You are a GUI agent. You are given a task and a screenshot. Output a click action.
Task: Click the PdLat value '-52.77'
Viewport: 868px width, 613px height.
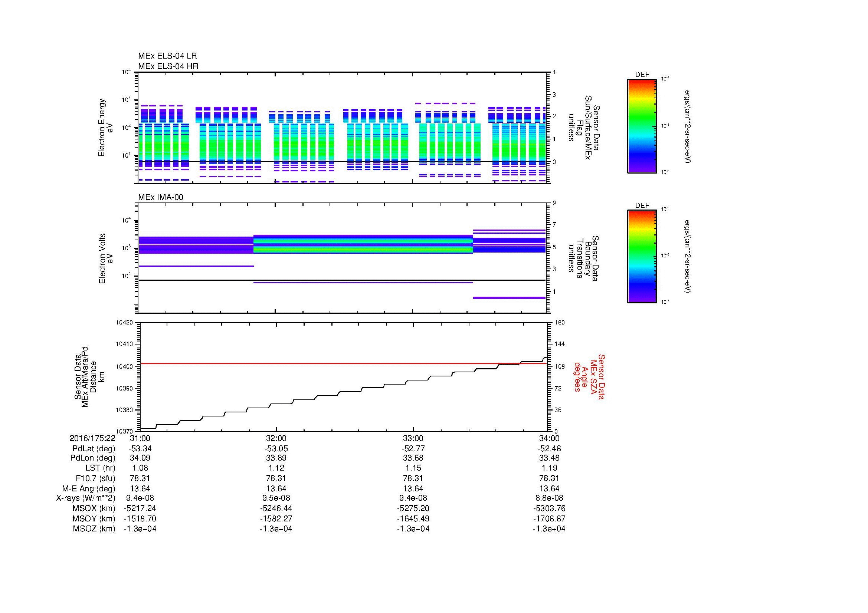(x=413, y=449)
